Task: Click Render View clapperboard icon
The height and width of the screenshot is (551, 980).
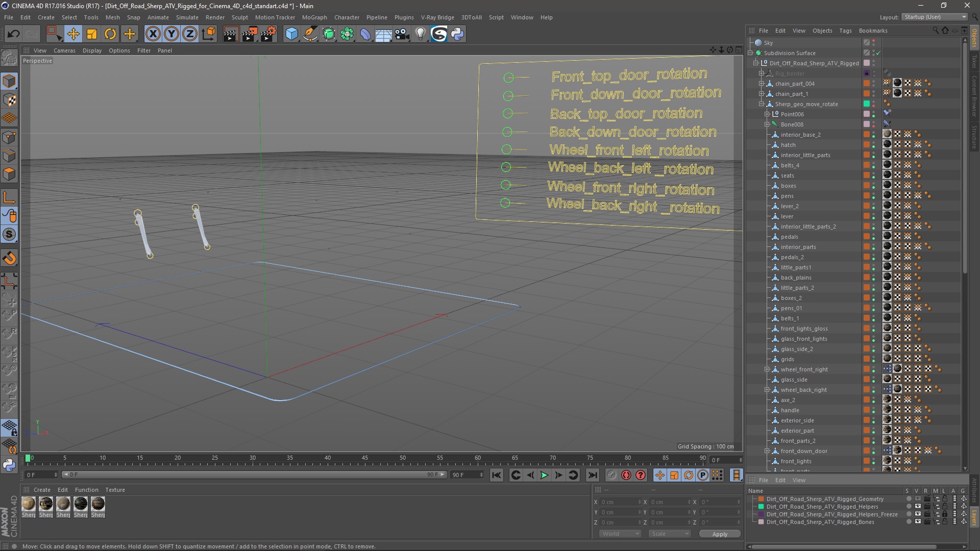Action: click(231, 34)
